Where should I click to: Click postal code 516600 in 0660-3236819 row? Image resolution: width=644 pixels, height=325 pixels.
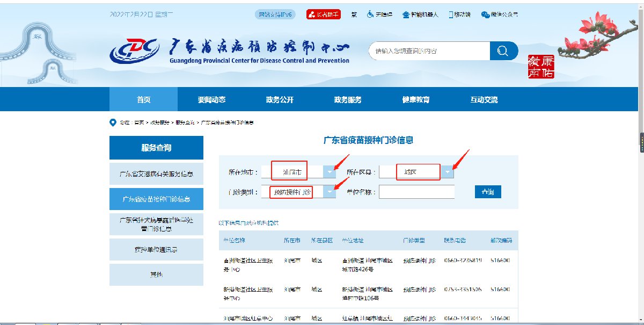coord(500,261)
